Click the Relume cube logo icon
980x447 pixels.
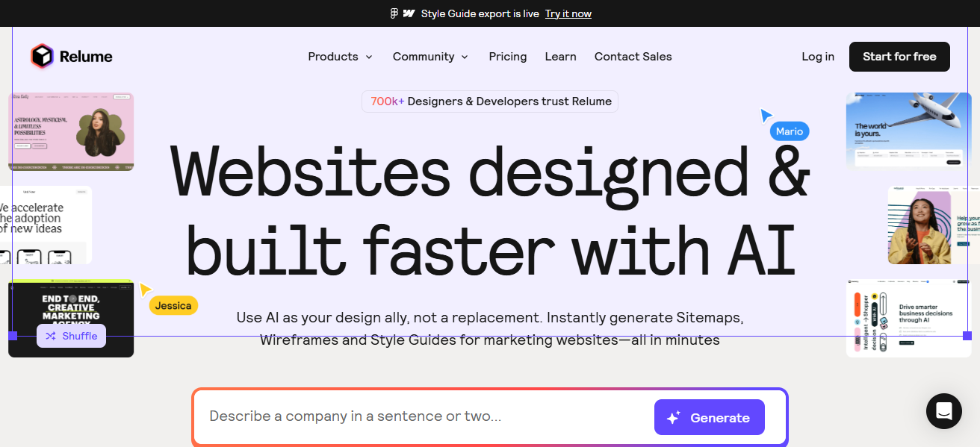pos(43,57)
